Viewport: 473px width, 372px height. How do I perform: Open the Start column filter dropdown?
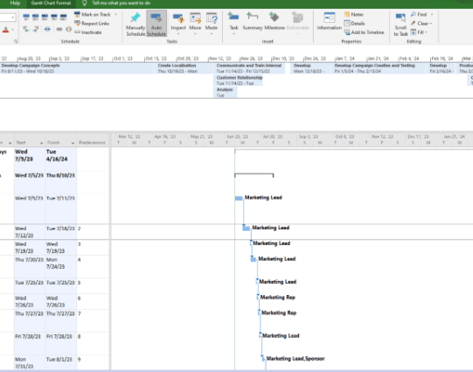(x=41, y=143)
